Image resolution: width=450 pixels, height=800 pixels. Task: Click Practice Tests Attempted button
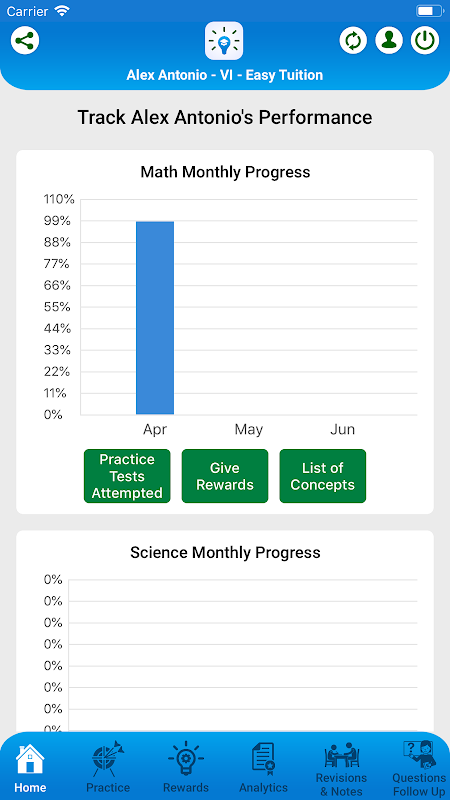click(127, 476)
